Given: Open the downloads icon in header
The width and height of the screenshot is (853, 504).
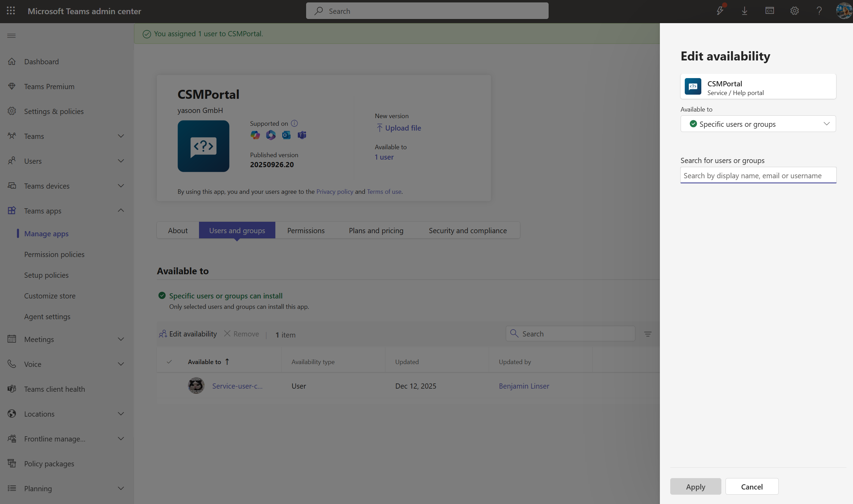Looking at the screenshot, I should [745, 11].
